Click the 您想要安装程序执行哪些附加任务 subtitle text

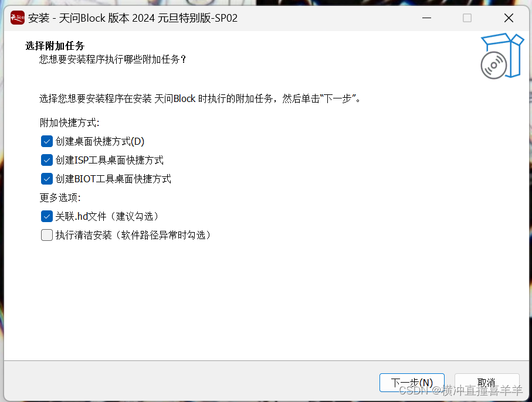pyautogui.click(x=113, y=60)
